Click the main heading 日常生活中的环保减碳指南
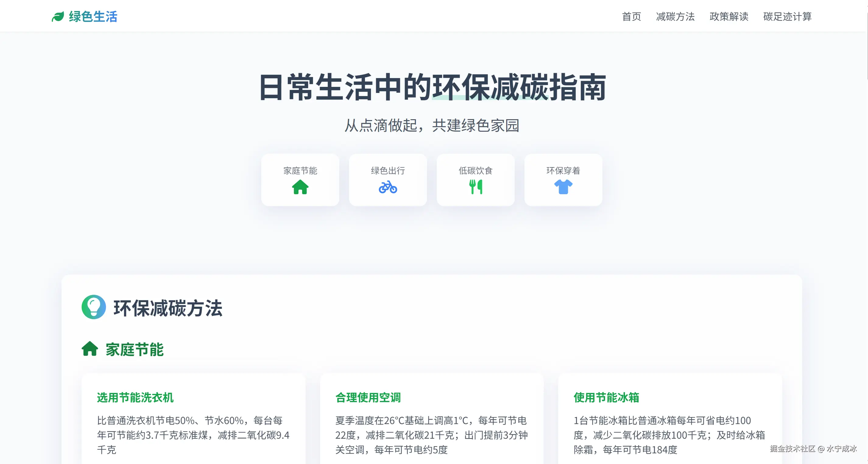Screen dimensions: 868x464 click(433, 87)
